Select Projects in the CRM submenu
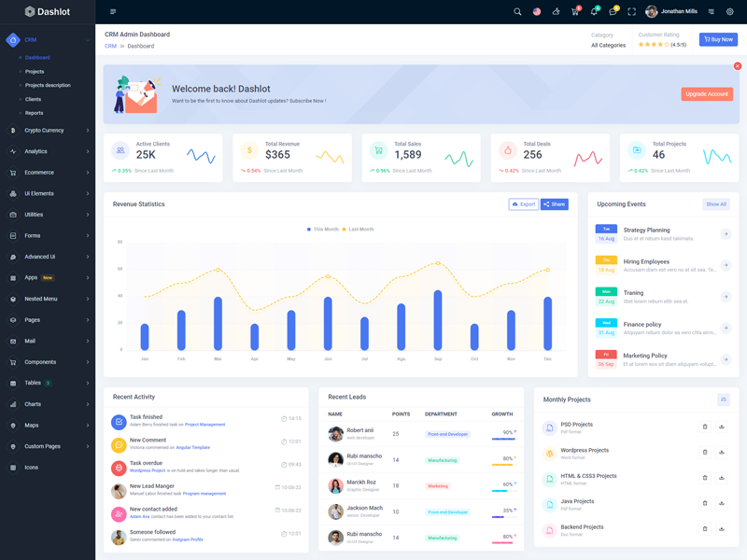 tap(35, 71)
